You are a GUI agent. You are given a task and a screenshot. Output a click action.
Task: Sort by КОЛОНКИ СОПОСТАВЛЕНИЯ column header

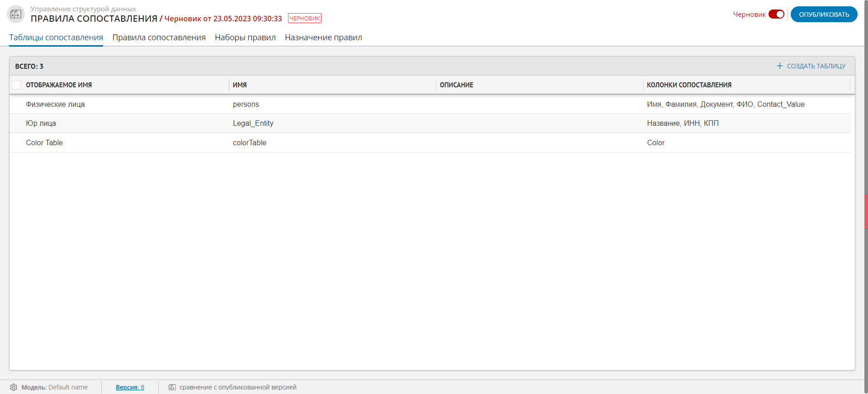pyautogui.click(x=689, y=85)
